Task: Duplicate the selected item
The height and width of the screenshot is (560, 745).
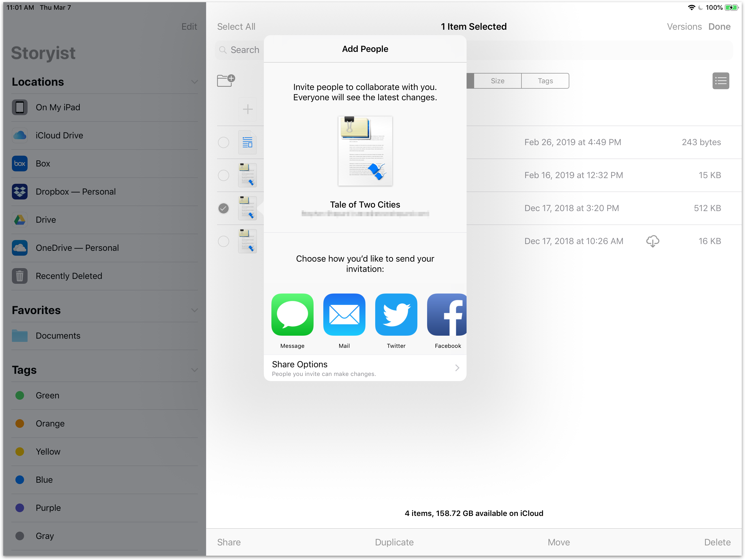Action: (394, 542)
